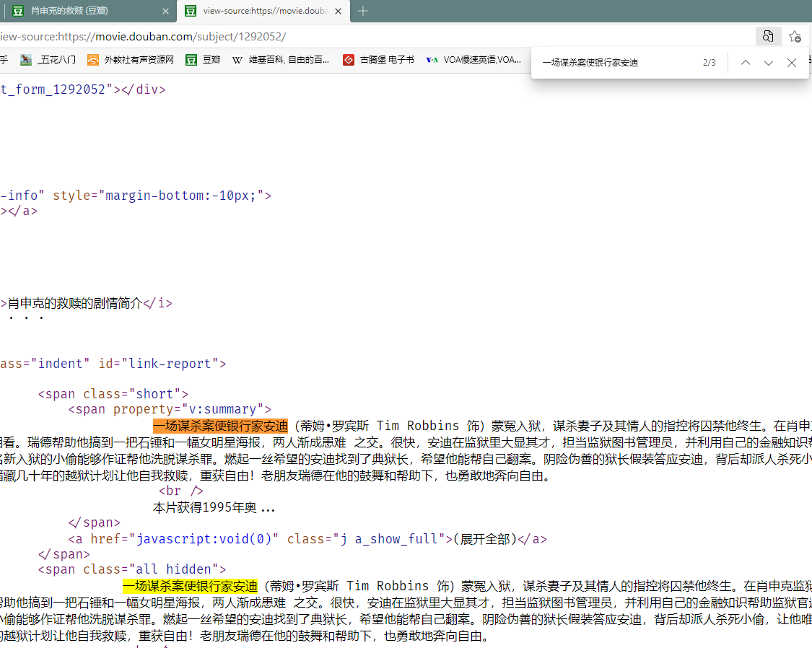The width and height of the screenshot is (812, 648).
Task: Close the 肖申克的救赎 tab
Action: point(165,11)
